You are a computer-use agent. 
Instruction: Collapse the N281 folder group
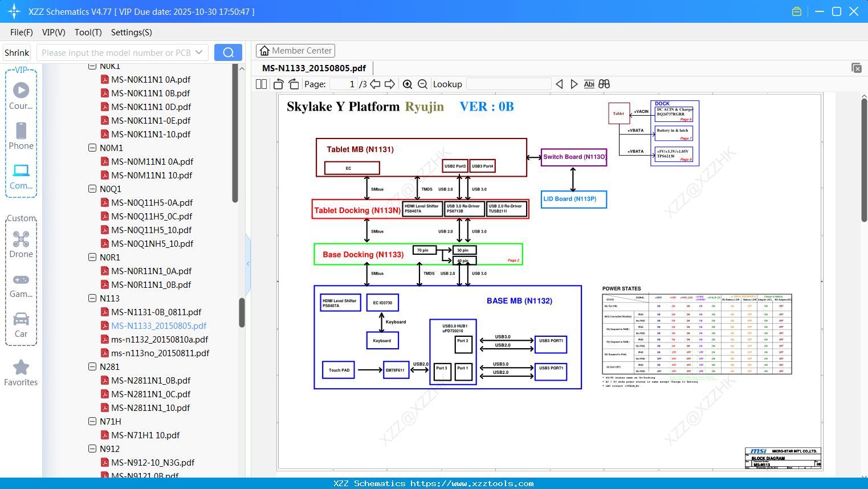point(92,366)
